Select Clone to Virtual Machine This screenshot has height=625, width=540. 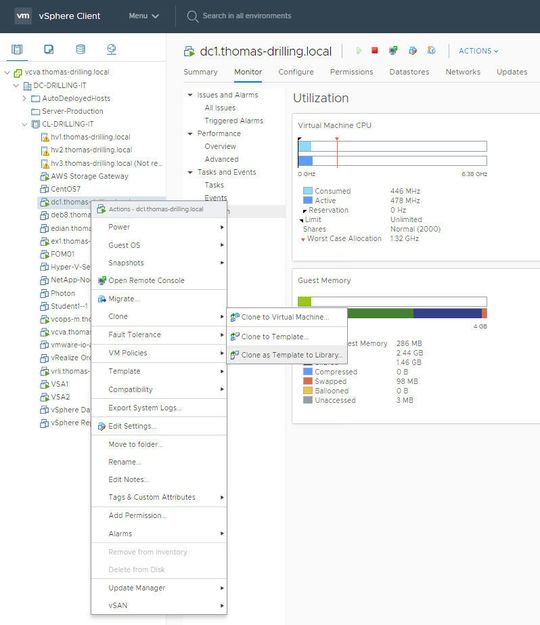(287, 317)
